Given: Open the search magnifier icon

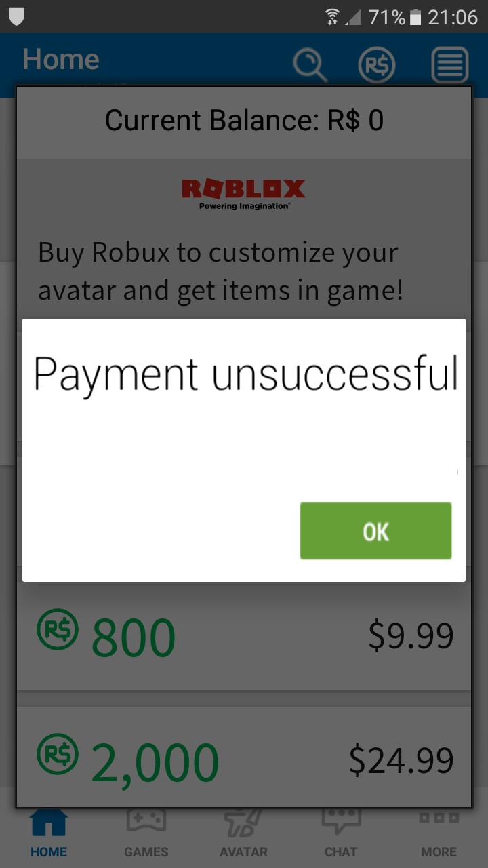Looking at the screenshot, I should tap(310, 66).
